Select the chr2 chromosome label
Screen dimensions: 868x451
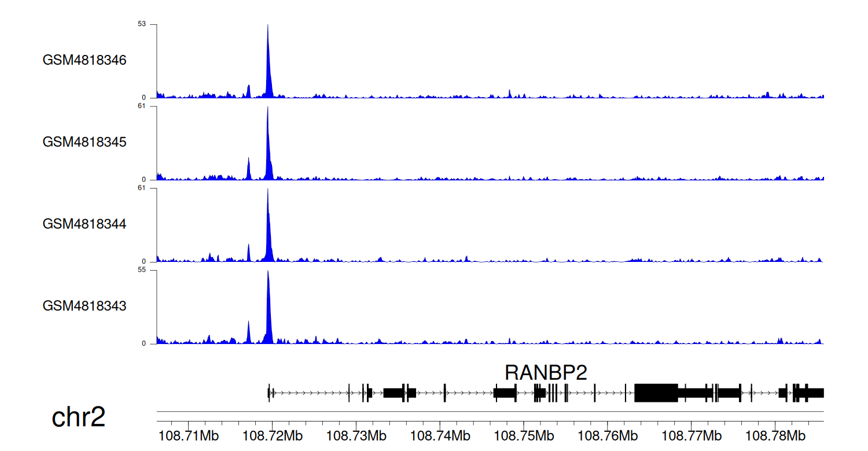(x=79, y=417)
